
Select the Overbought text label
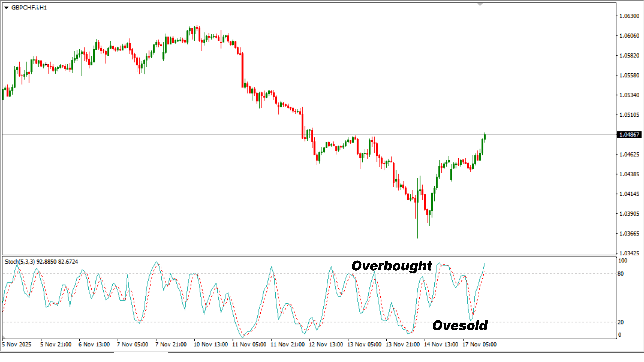(x=392, y=266)
